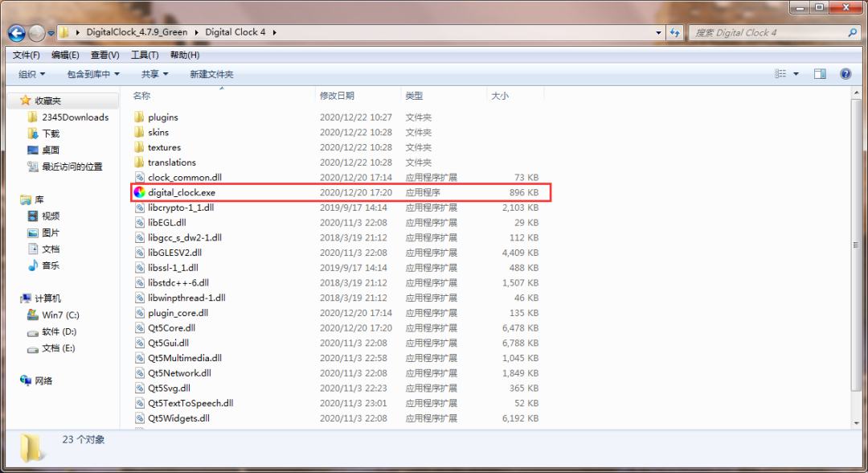868x473 pixels.
Task: Open the view options dropdown arrow
Action: coord(796,74)
